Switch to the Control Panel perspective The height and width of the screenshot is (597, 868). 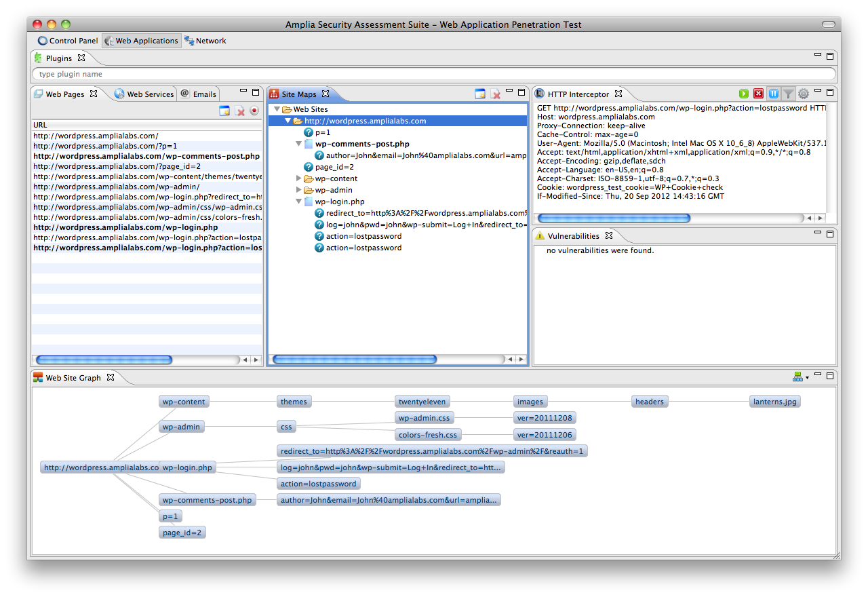point(68,41)
